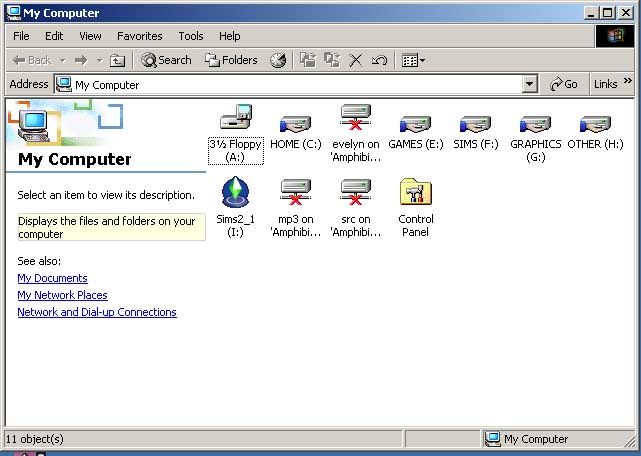
Task: Select the OTHER (H:) drive icon
Action: [595, 124]
